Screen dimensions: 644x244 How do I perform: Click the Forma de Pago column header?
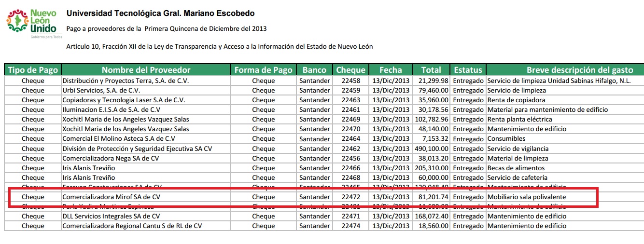coord(263,70)
